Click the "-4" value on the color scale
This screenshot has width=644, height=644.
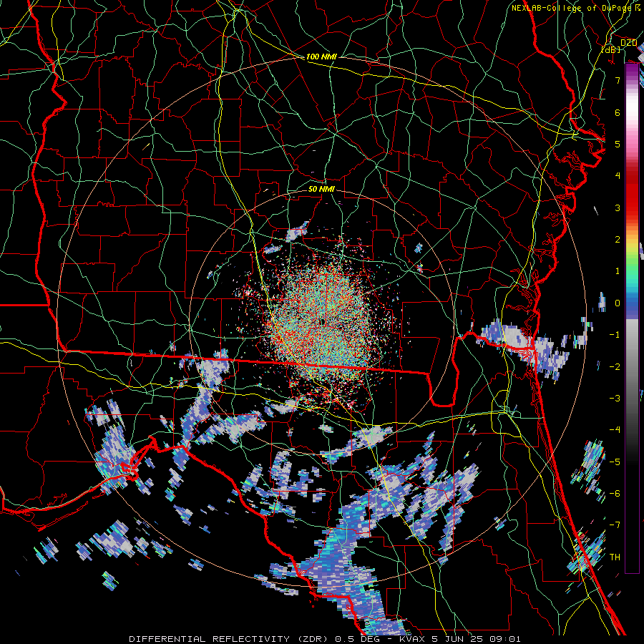(615, 430)
